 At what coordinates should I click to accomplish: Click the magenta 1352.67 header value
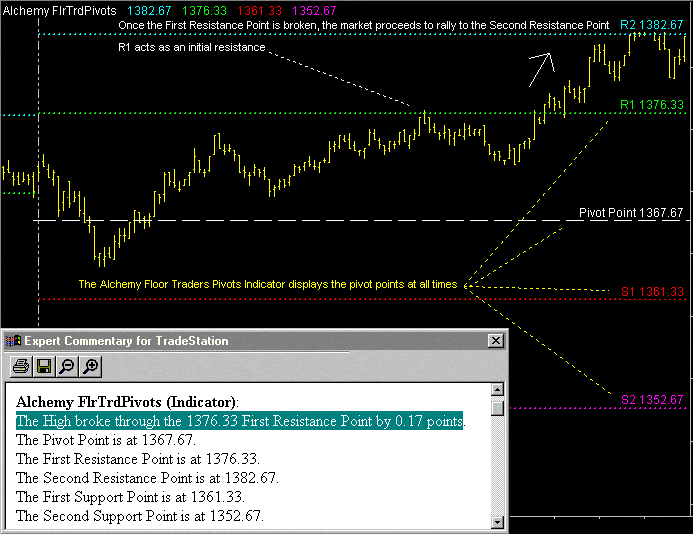pyautogui.click(x=314, y=11)
